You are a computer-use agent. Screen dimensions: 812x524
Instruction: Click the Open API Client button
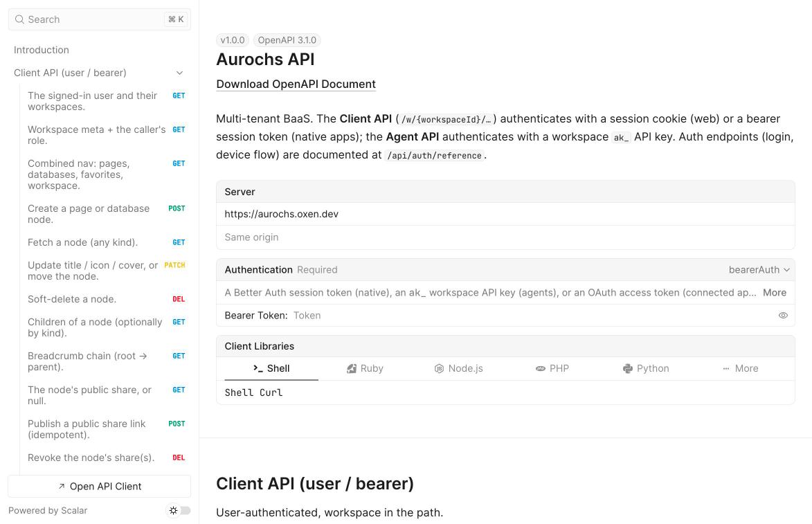pos(100,486)
